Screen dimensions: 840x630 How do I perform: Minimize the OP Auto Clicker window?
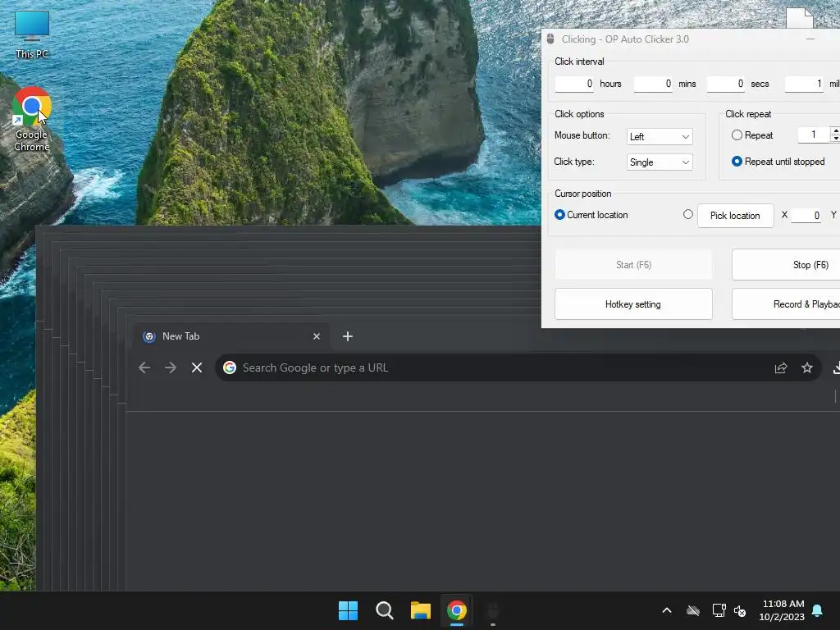click(x=810, y=39)
